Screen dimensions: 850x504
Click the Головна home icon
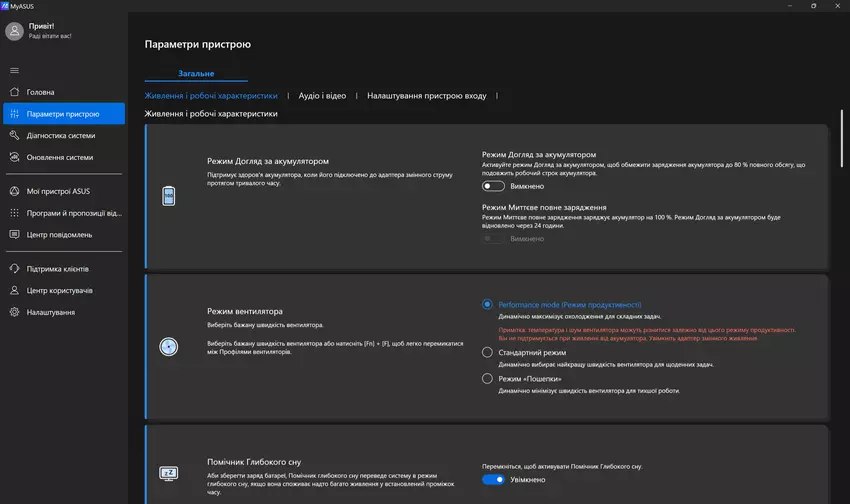[x=14, y=92]
